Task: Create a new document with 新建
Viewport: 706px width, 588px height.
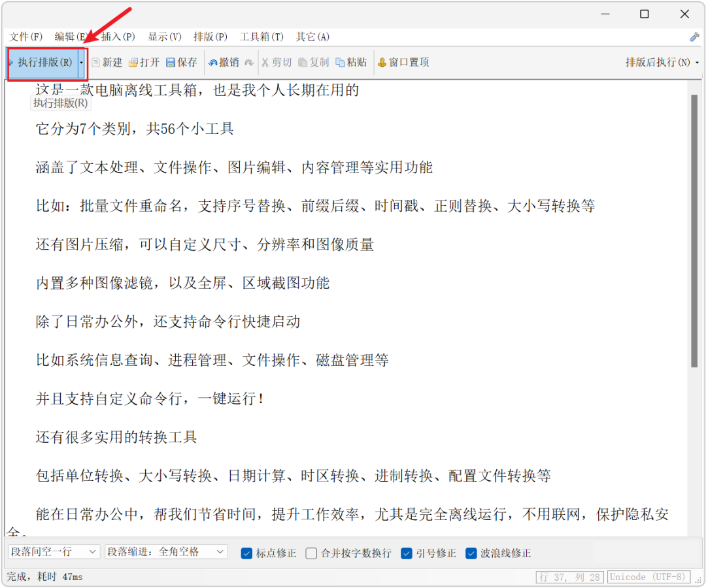Action: click(107, 63)
